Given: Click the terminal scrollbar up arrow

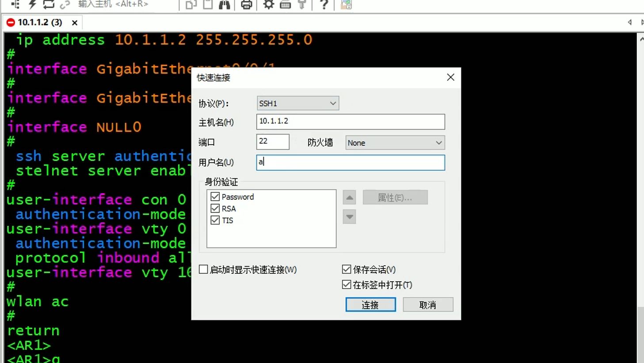Looking at the screenshot, I should click(641, 39).
